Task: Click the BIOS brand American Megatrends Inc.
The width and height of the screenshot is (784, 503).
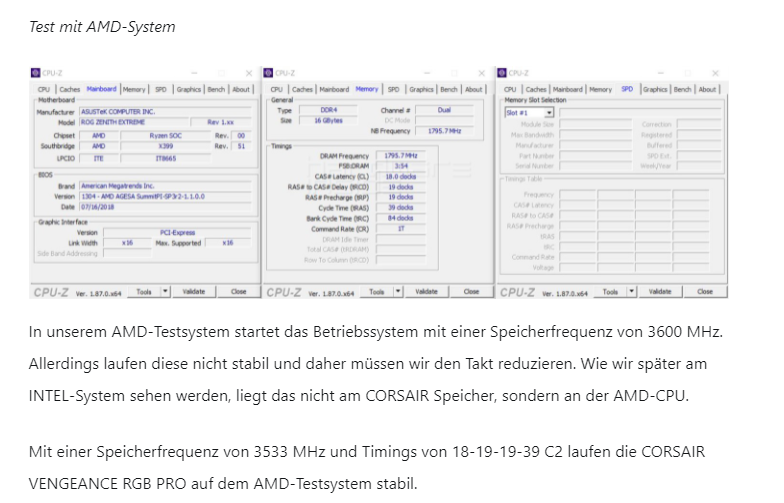Action: 165,186
